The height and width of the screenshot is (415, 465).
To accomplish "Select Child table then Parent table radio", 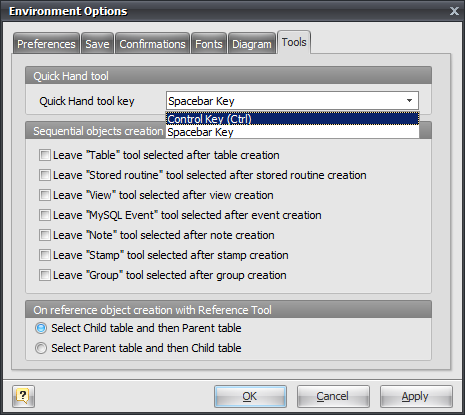I will (x=41, y=328).
